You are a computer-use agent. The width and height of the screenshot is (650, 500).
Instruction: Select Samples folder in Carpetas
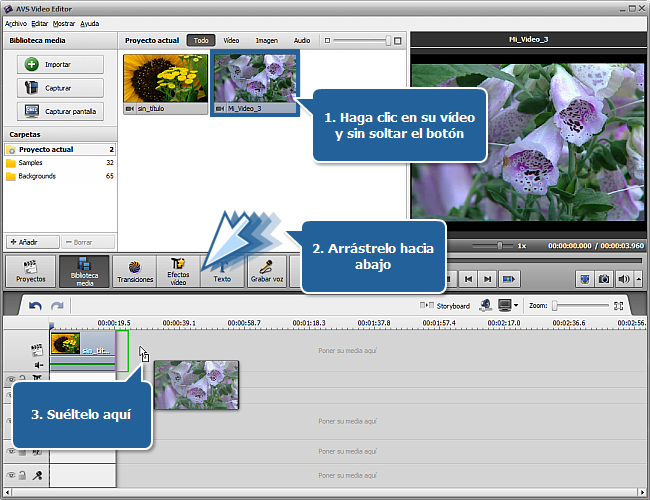31,162
